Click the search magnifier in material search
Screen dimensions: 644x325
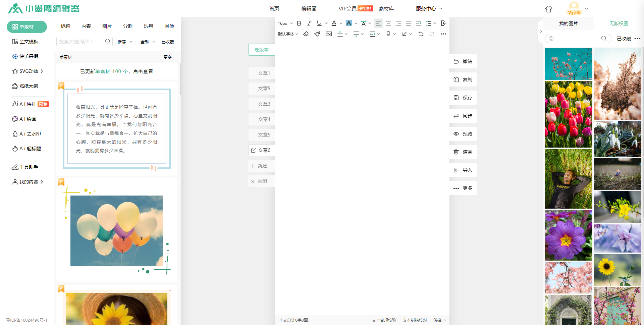click(x=108, y=42)
